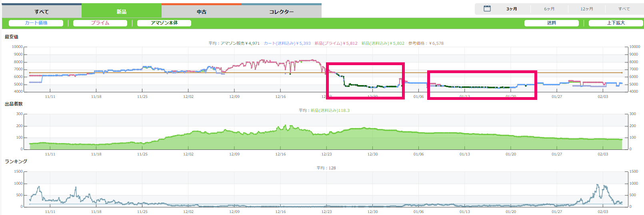Select the 6ヶ月 time range

click(x=549, y=9)
